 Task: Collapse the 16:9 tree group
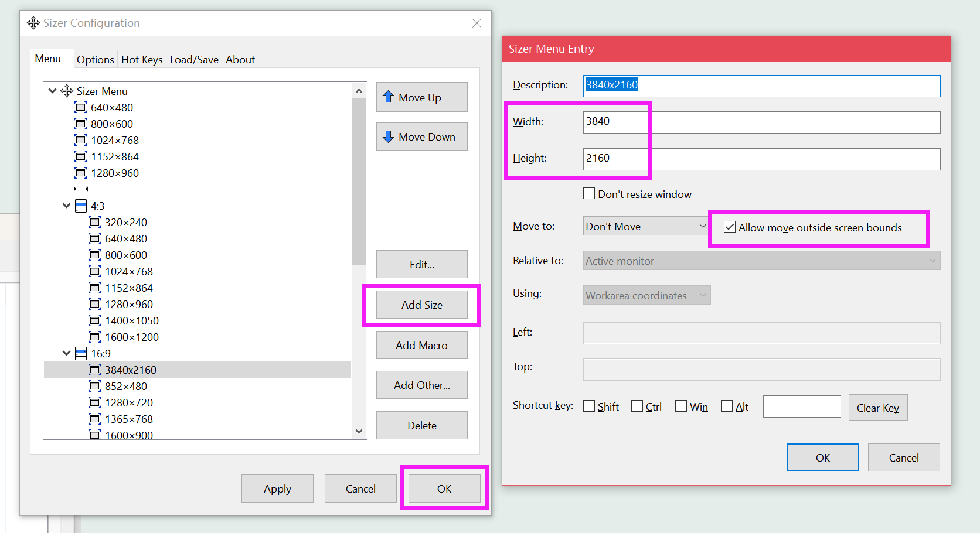coord(66,353)
